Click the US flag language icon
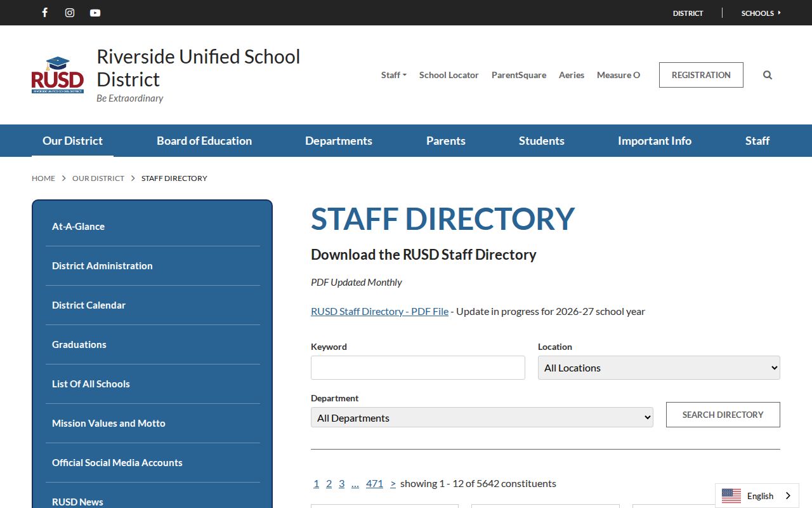 point(731,496)
